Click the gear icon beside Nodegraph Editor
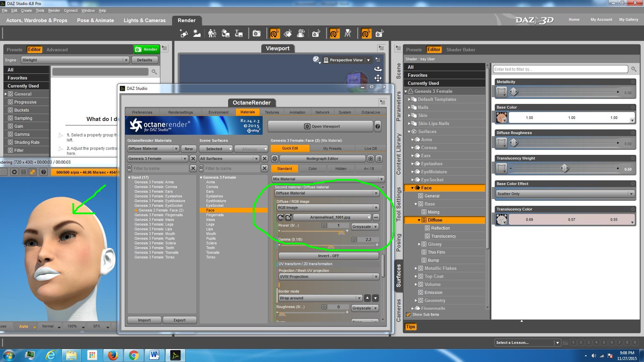644x362 pixels. click(x=275, y=159)
